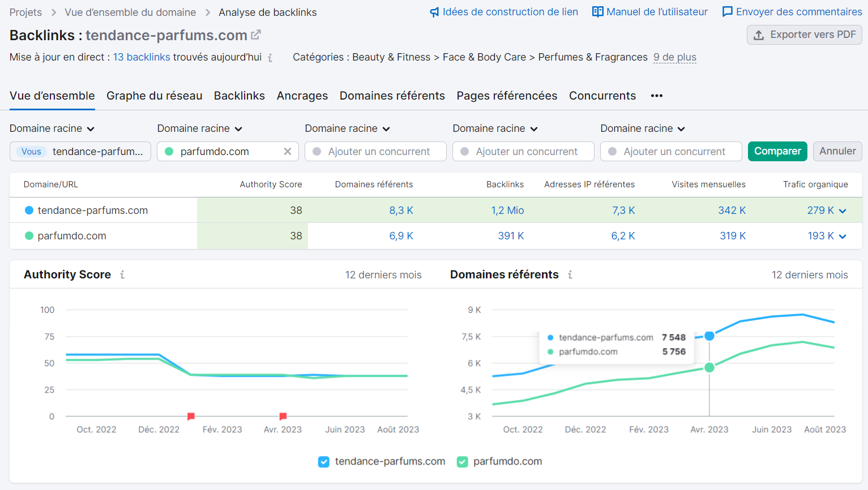Click the red flag marker near Fév. 2023

click(191, 416)
